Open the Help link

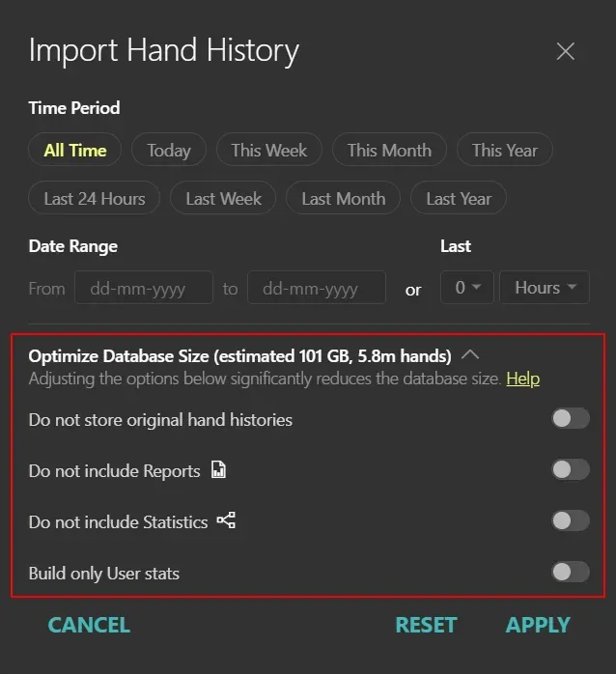(x=522, y=379)
